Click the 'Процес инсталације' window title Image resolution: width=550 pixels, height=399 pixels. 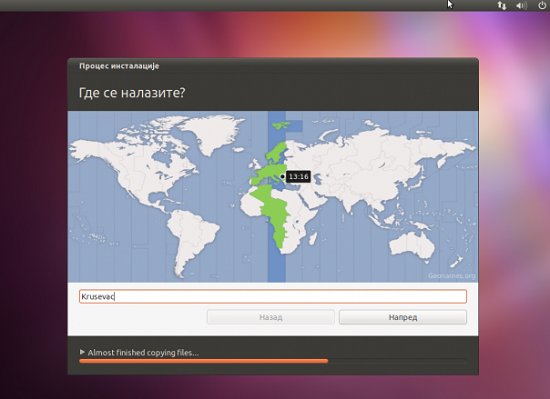[x=119, y=66]
